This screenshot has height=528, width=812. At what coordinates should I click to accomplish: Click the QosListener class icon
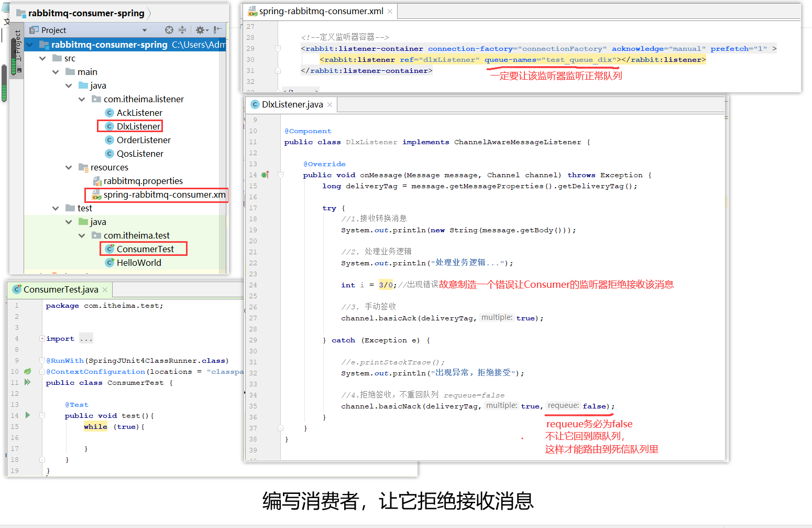pyautogui.click(x=109, y=154)
